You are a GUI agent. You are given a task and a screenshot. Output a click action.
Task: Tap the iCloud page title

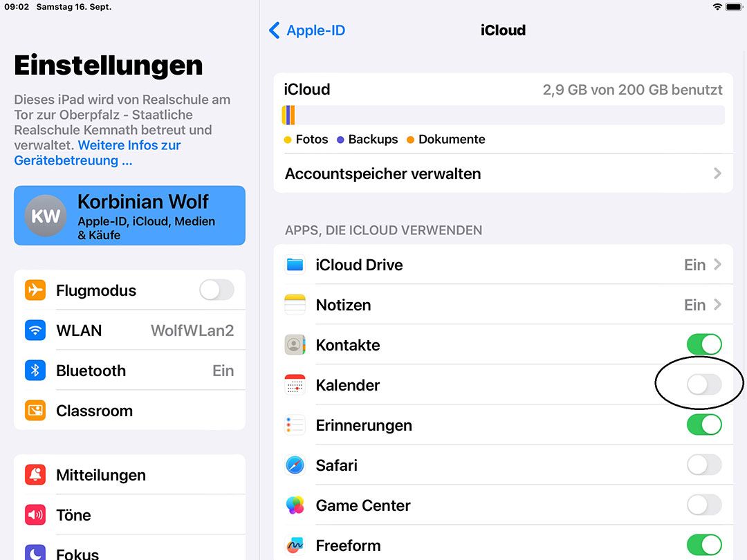click(503, 30)
